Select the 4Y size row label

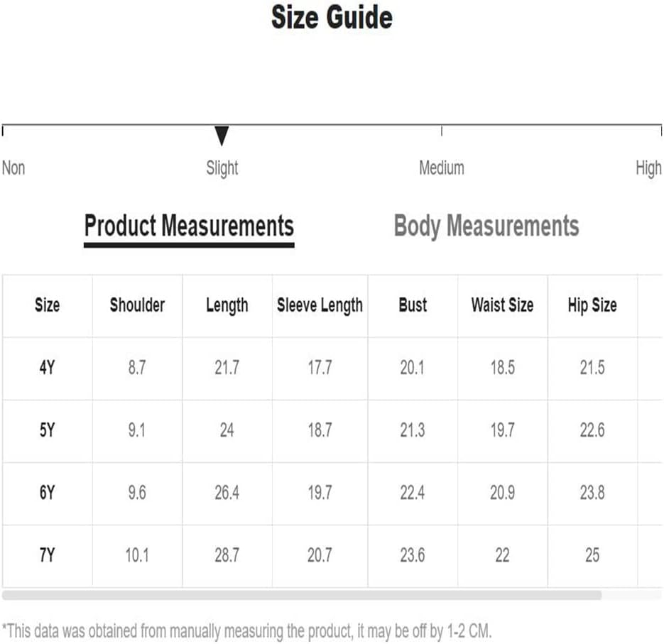tap(47, 368)
